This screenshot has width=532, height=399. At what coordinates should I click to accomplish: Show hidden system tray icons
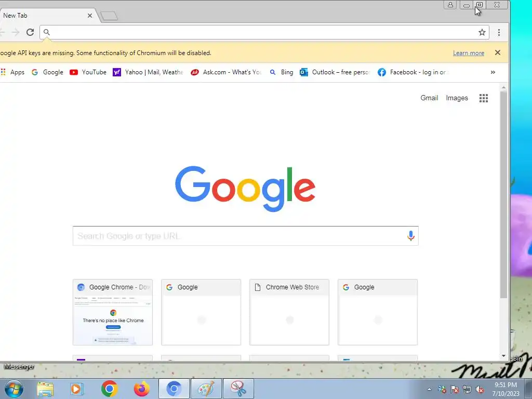(x=429, y=390)
